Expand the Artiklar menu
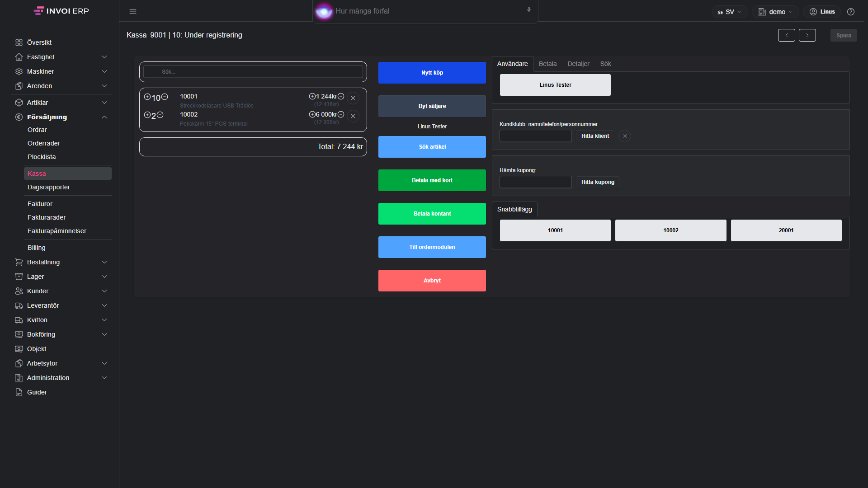 [x=61, y=103]
